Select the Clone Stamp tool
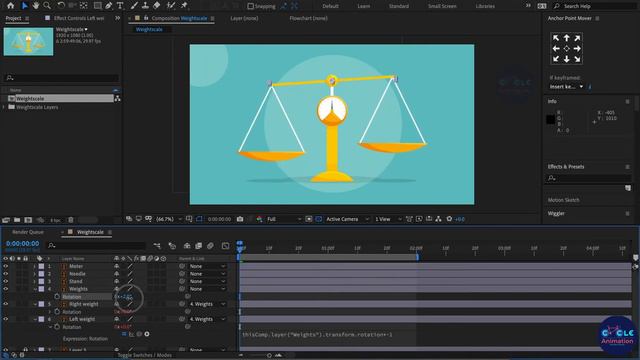The width and height of the screenshot is (640, 360). point(145,6)
